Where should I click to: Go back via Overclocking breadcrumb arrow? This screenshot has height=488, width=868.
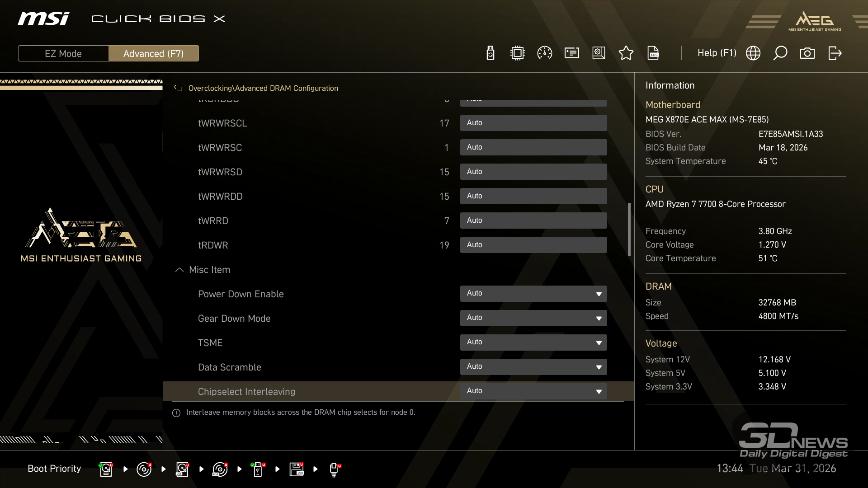(x=178, y=89)
